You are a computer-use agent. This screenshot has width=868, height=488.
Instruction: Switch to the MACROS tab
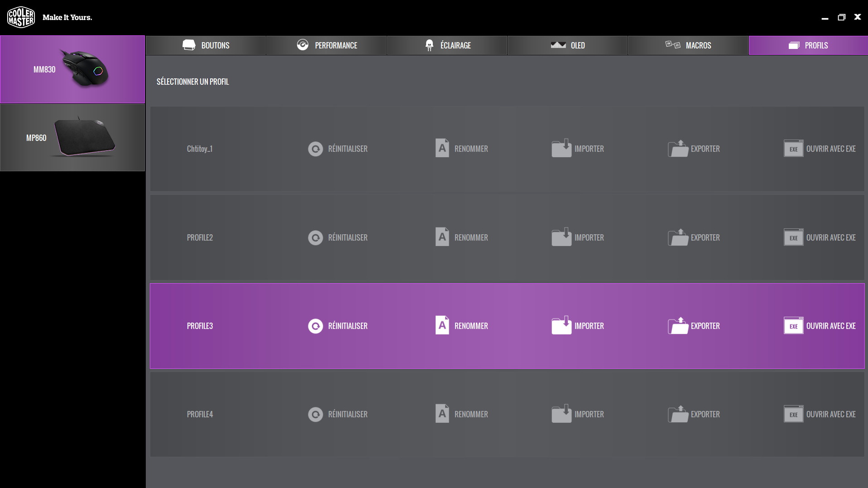(688, 45)
